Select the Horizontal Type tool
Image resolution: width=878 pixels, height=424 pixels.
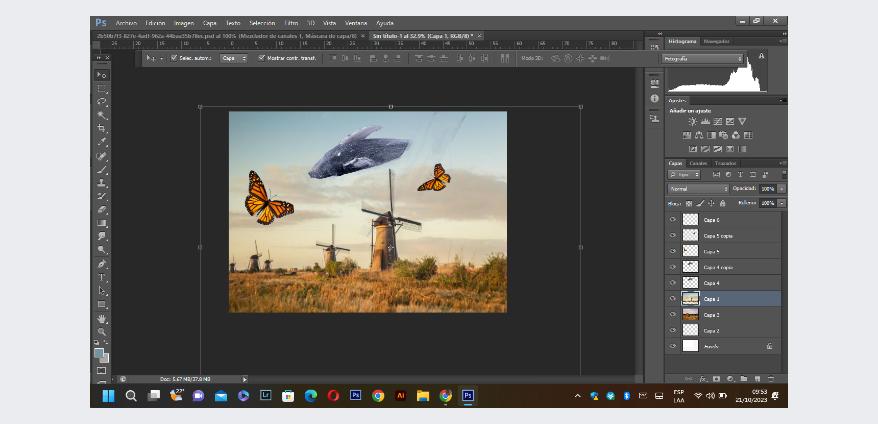point(101,277)
